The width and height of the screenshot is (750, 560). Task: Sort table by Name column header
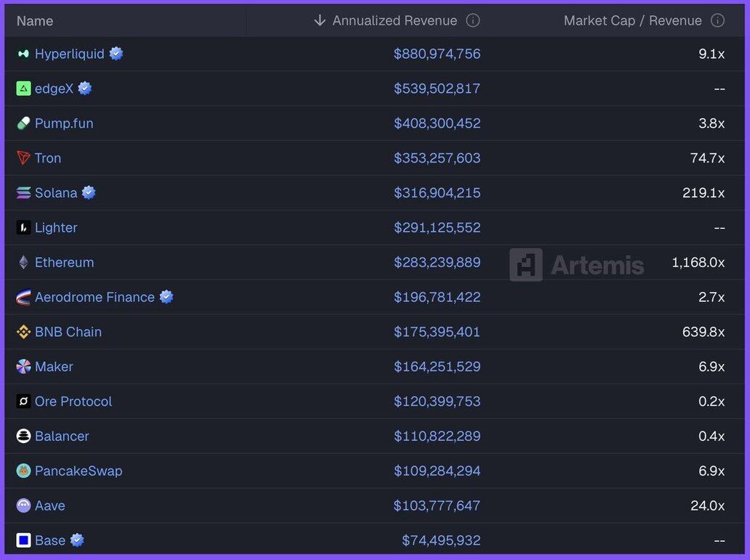(35, 21)
